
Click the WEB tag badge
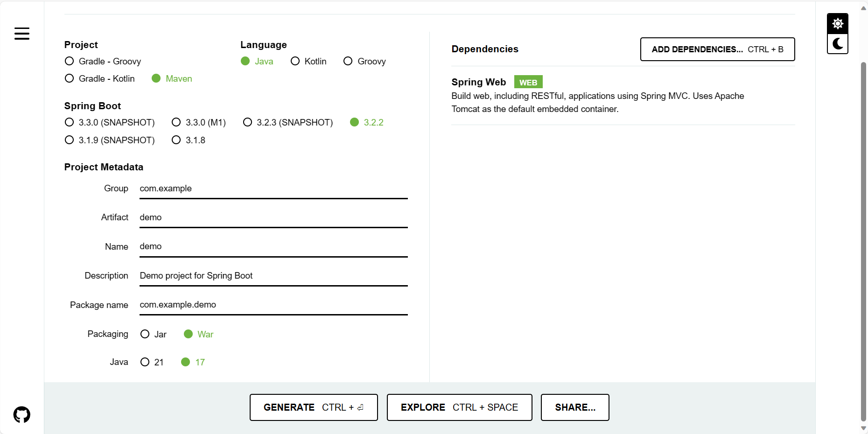click(x=528, y=82)
